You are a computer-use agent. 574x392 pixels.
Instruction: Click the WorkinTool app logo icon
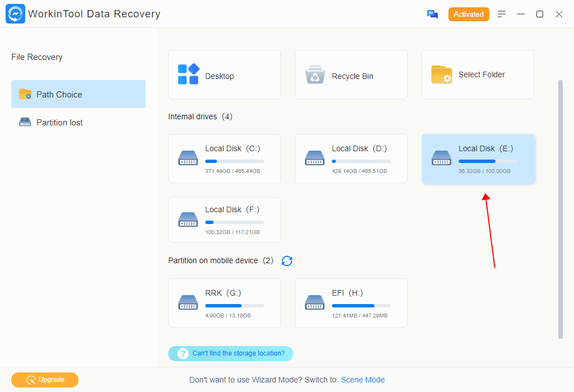coord(15,14)
